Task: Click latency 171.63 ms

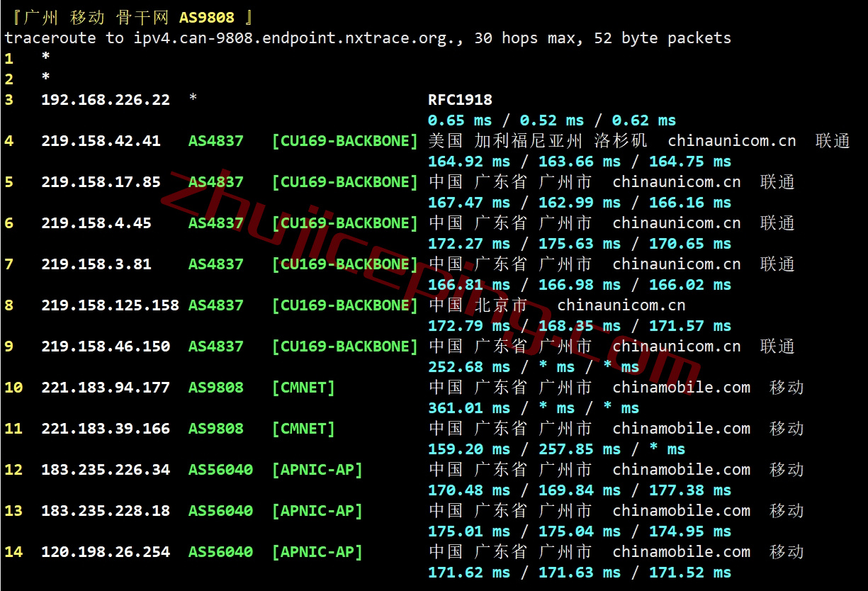Action: pos(580,573)
